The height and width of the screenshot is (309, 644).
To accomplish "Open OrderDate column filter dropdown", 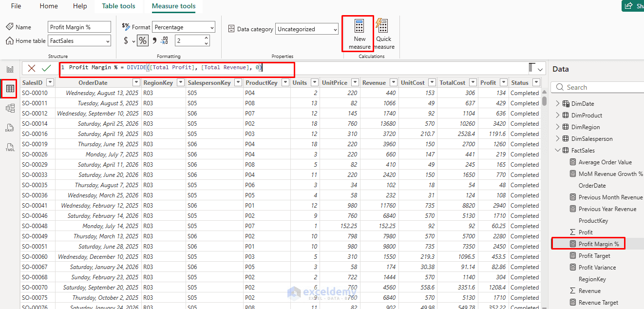I will 136,83.
